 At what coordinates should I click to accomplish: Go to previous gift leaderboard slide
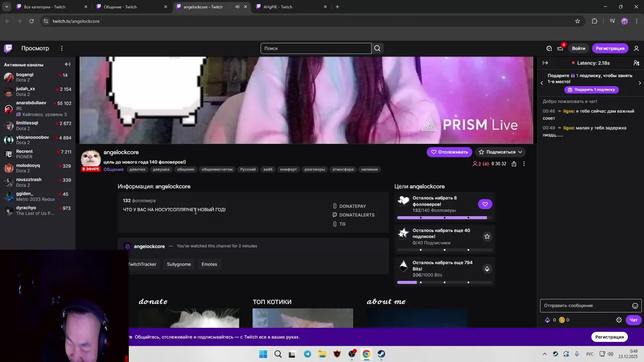542,82
